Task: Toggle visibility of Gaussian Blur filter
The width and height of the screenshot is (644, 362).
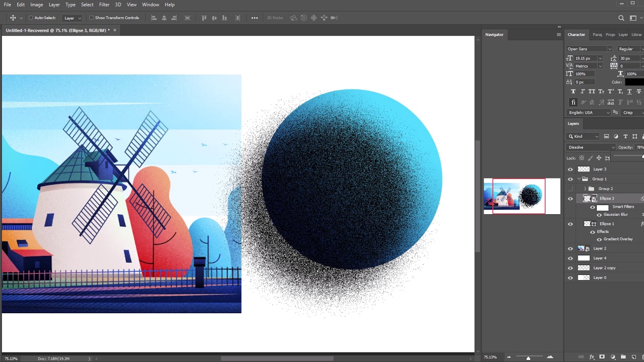Action: pyautogui.click(x=599, y=215)
